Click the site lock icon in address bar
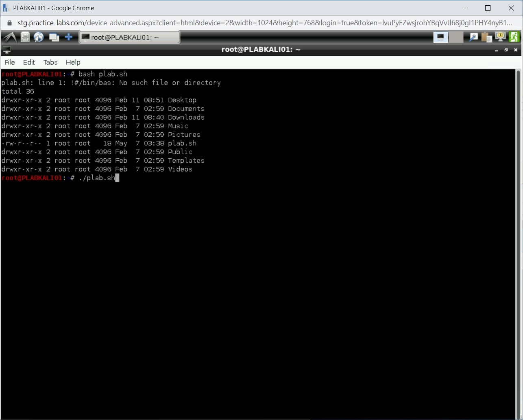The height and width of the screenshot is (420, 523). (10, 23)
